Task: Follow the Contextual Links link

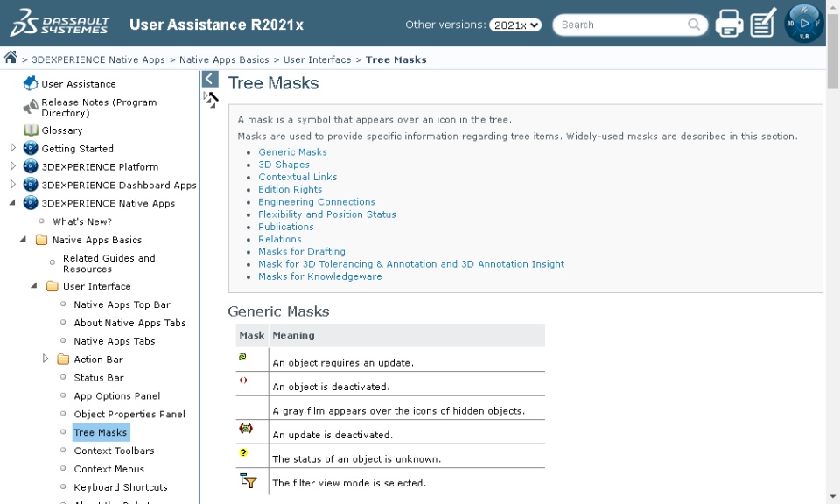Action: (297, 177)
